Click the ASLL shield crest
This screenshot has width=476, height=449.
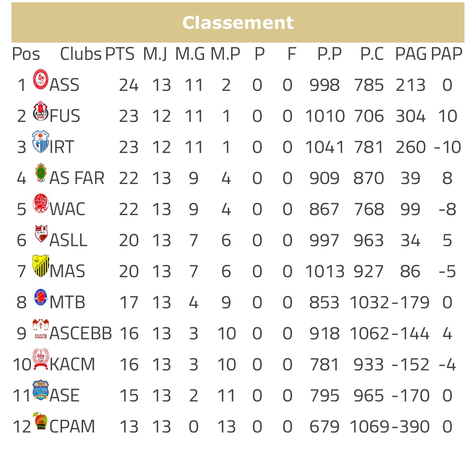(x=41, y=234)
